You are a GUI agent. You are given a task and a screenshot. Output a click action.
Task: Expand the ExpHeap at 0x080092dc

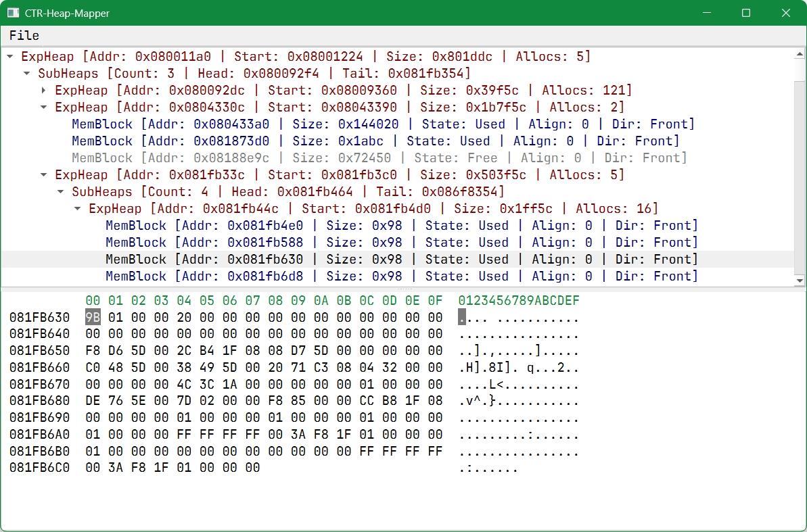[44, 91]
